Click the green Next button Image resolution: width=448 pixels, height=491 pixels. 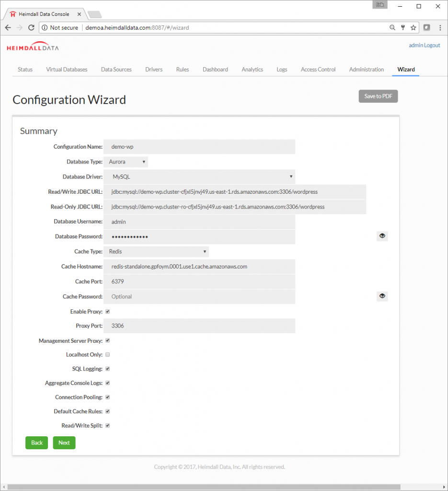coord(64,443)
